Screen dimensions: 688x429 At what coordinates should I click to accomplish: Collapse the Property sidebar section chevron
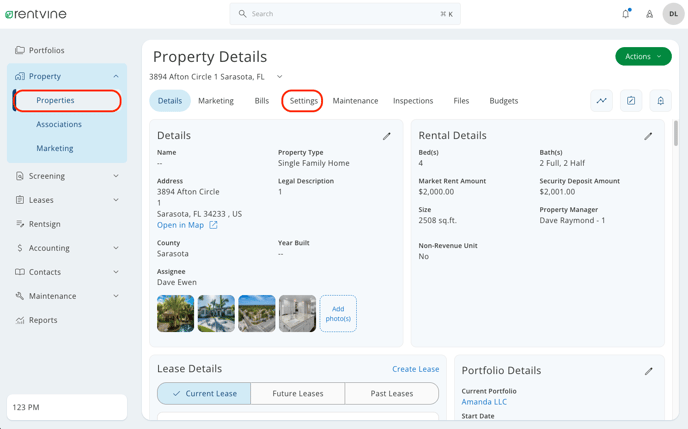point(116,76)
